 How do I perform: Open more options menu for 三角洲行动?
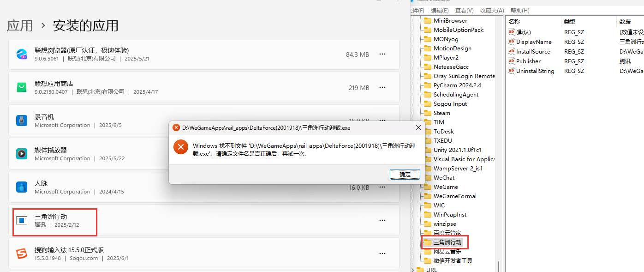(x=382, y=220)
